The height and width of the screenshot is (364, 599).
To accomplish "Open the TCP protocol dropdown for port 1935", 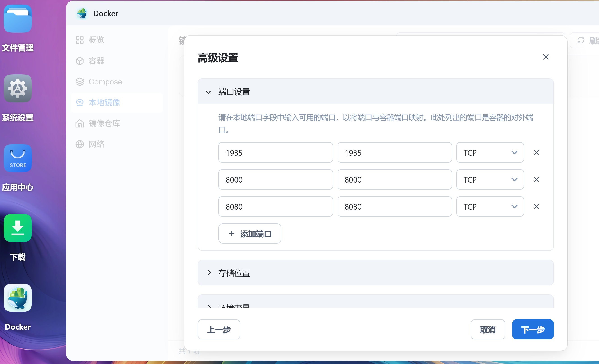I will click(490, 152).
